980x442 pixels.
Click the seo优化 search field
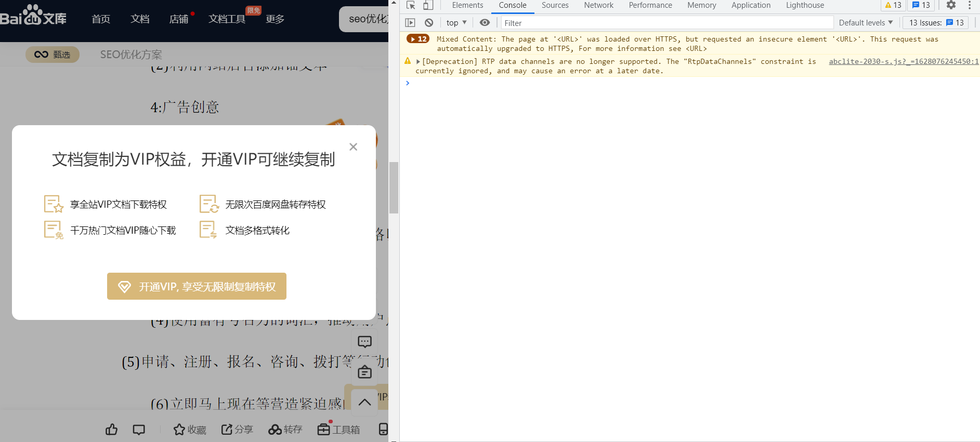point(364,19)
